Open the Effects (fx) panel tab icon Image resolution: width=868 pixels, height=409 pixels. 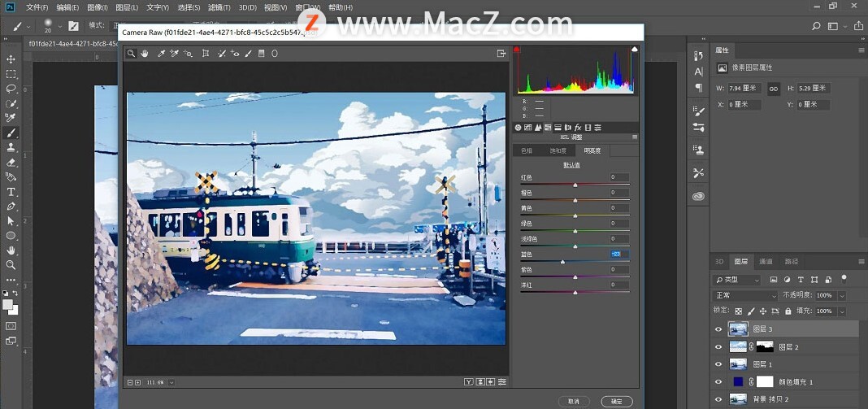pyautogui.click(x=578, y=128)
